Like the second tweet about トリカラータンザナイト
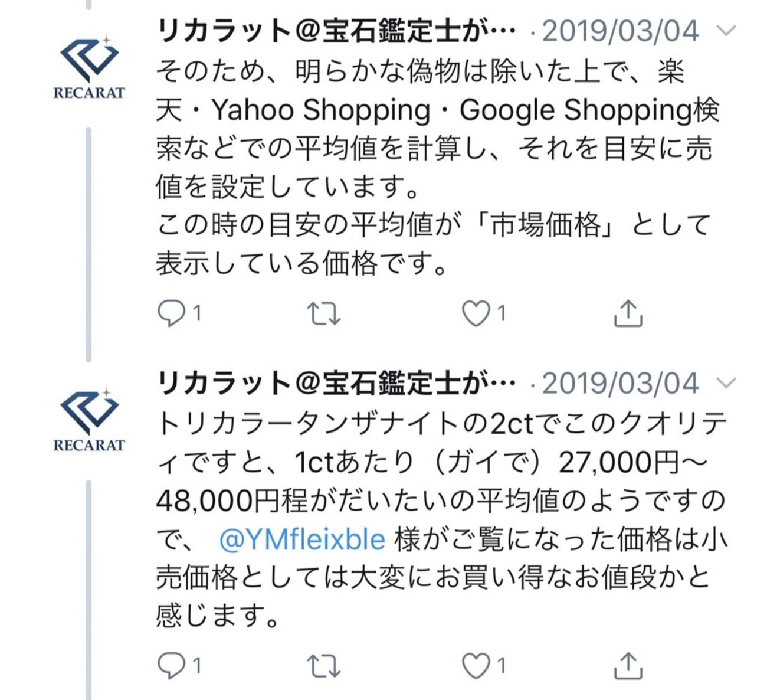 click(476, 666)
